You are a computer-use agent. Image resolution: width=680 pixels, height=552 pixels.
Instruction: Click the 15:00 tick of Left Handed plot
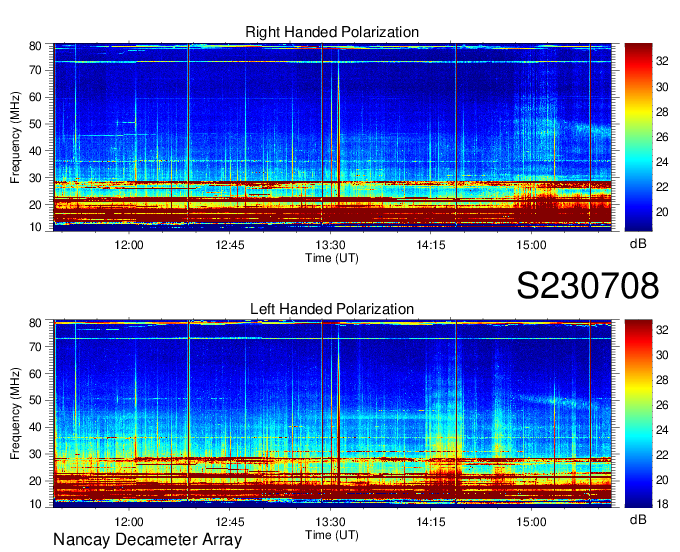532,522
